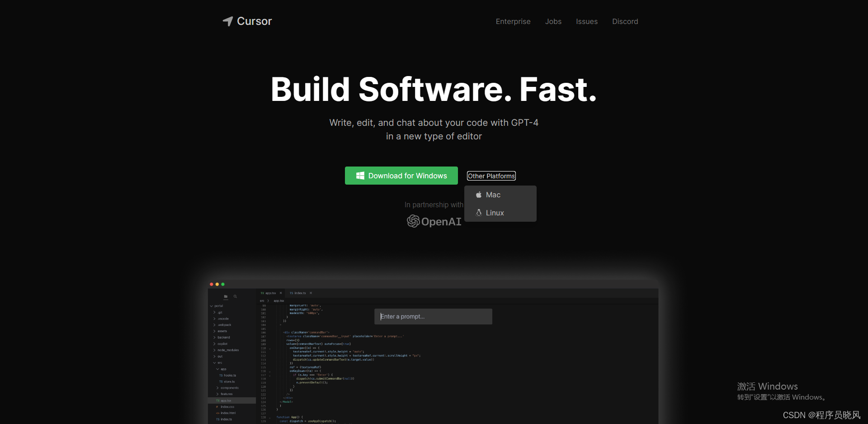Click line number 128 in editor gutter
Viewport: 868px width, 424px height.
pos(263,417)
